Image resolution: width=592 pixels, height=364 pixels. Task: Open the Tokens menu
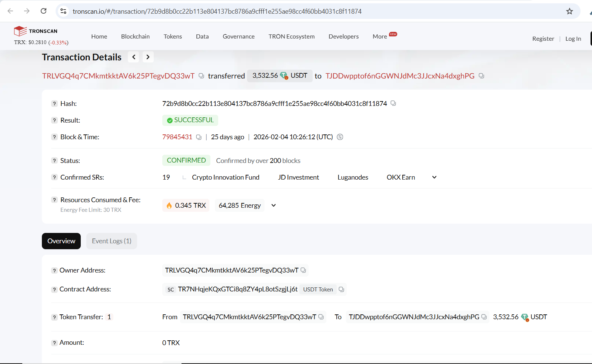pyautogui.click(x=173, y=36)
